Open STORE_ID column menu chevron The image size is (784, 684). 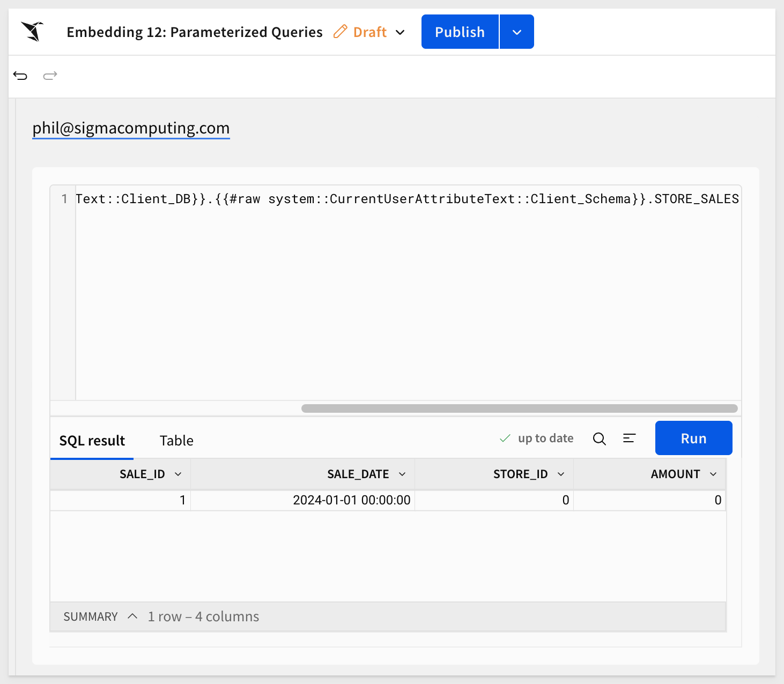pyautogui.click(x=561, y=474)
